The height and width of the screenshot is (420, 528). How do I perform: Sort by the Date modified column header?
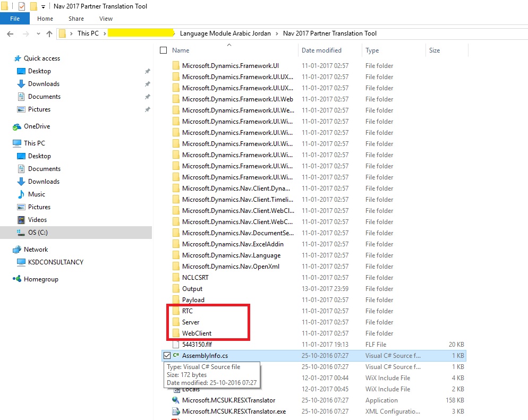click(x=322, y=50)
